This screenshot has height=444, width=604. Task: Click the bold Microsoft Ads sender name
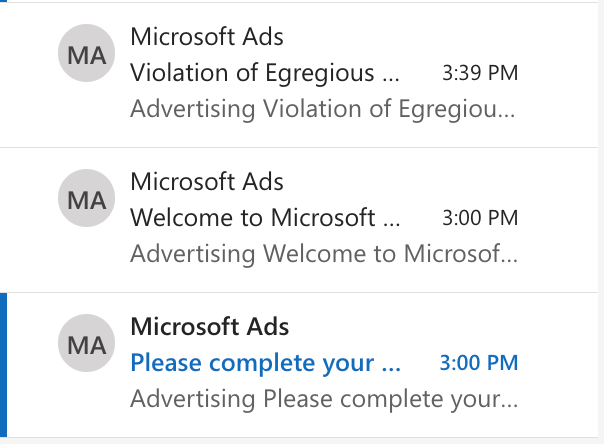[x=210, y=326]
